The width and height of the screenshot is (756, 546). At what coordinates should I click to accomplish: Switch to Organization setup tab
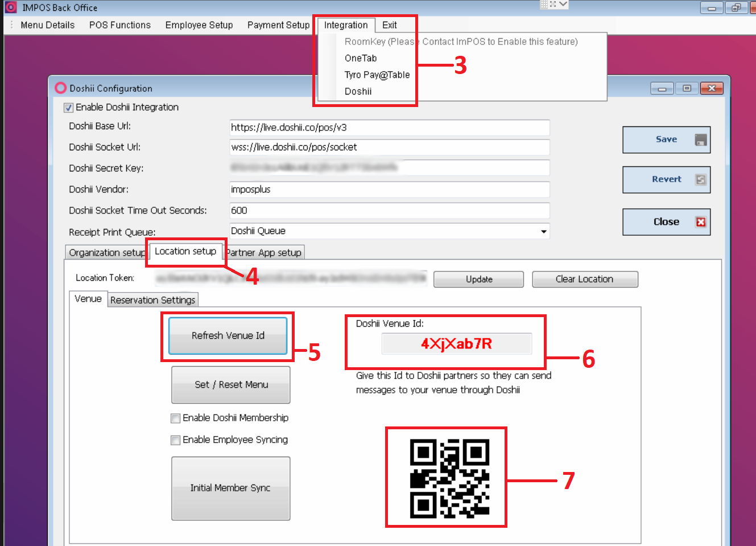(x=107, y=253)
